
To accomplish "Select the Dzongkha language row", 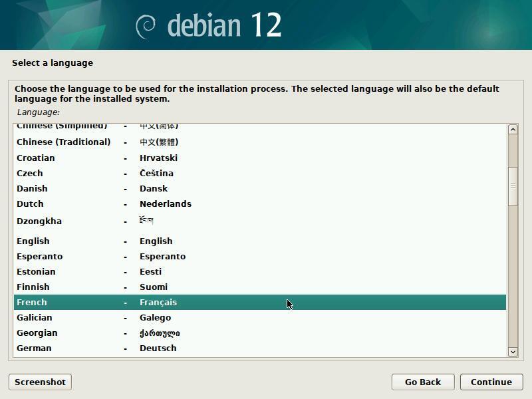I will pyautogui.click(x=39, y=221).
